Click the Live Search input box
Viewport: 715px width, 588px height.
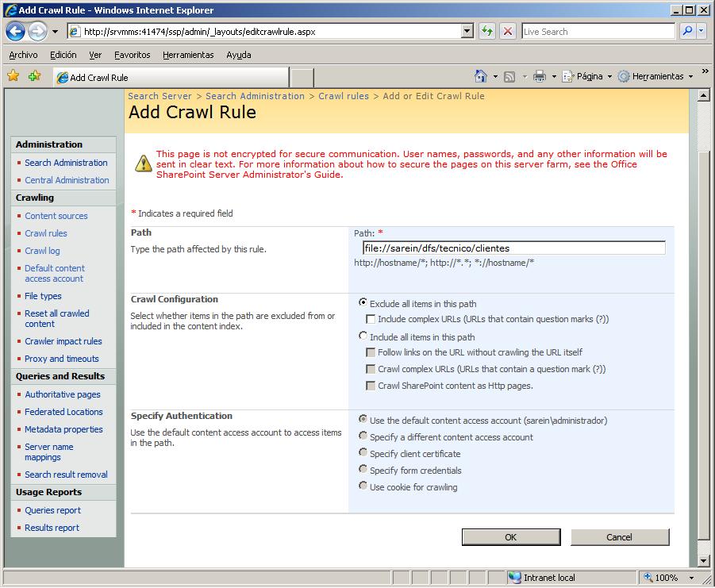pos(598,32)
